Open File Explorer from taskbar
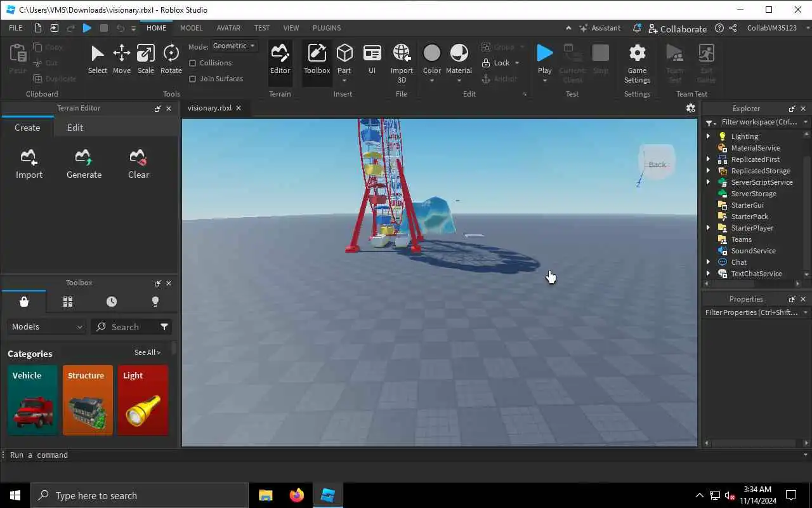812x508 pixels. click(265, 495)
